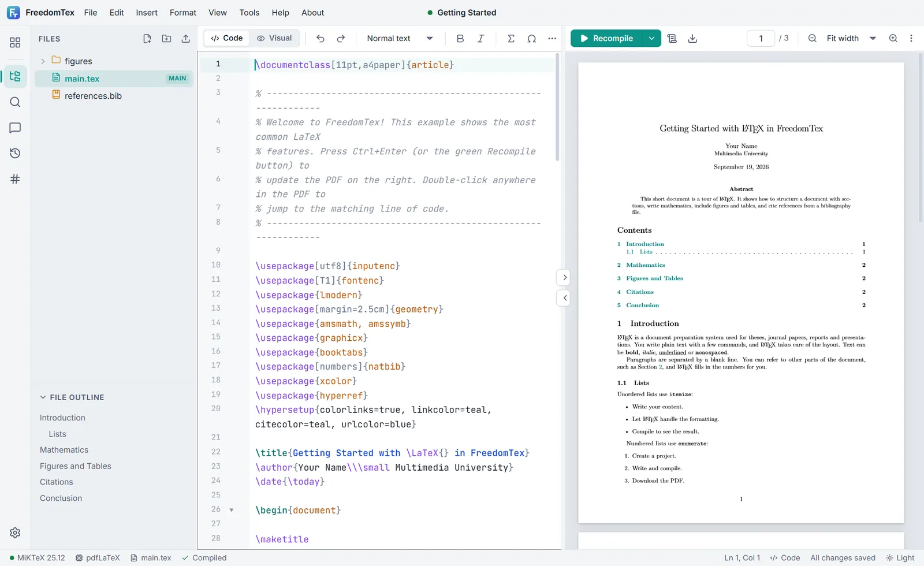This screenshot has width=924, height=566.
Task: Select the file tree sidebar icon
Action: (15, 76)
